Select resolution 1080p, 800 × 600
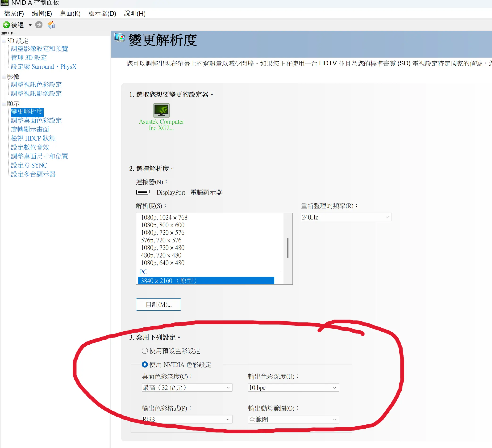 pos(163,225)
